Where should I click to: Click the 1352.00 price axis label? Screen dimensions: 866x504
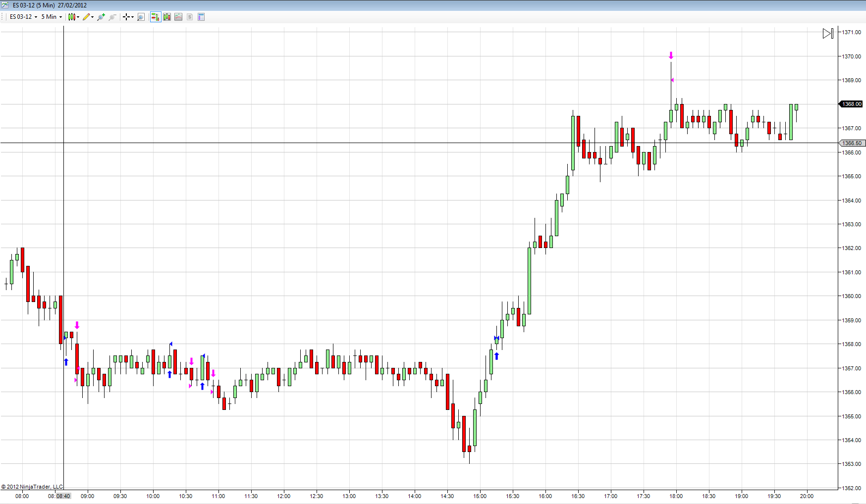tap(852, 488)
